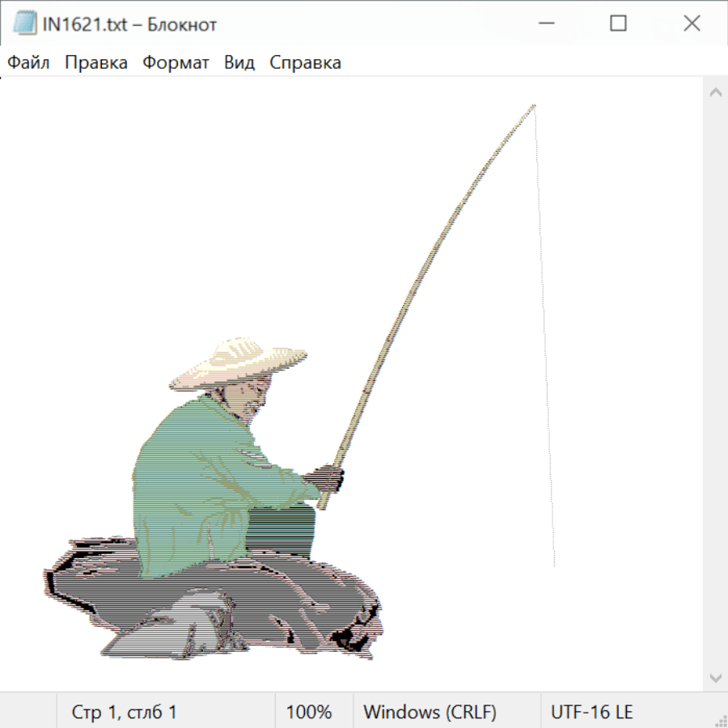Click the UTF-16 LE encoding field
The image size is (728, 728).
pos(591,712)
